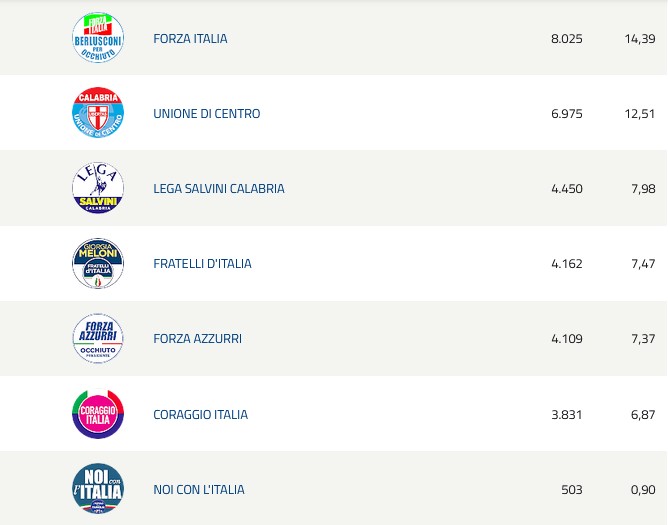
Task: Click the Unione di Centro Calabria logo
Action: [x=98, y=113]
